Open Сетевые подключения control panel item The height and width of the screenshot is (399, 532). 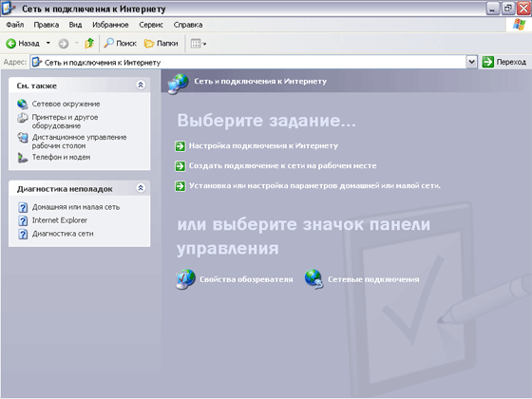373,279
